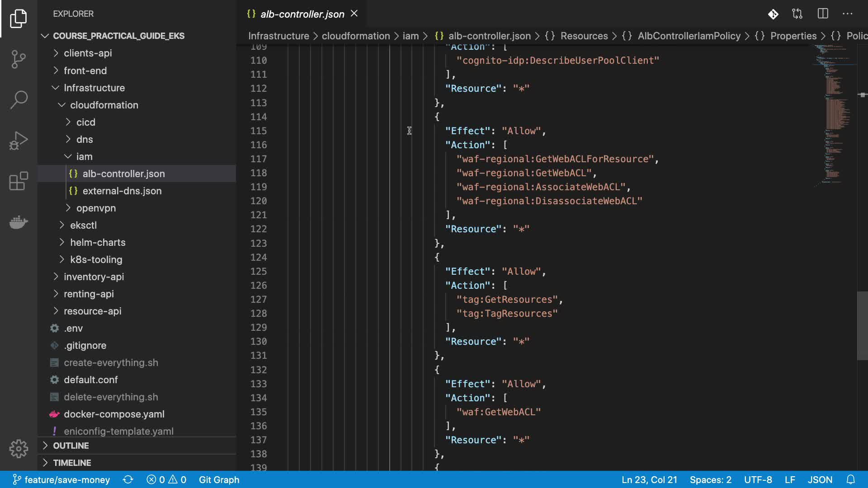Open Run and Debug view
The height and width of the screenshot is (488, 868).
pyautogui.click(x=18, y=141)
